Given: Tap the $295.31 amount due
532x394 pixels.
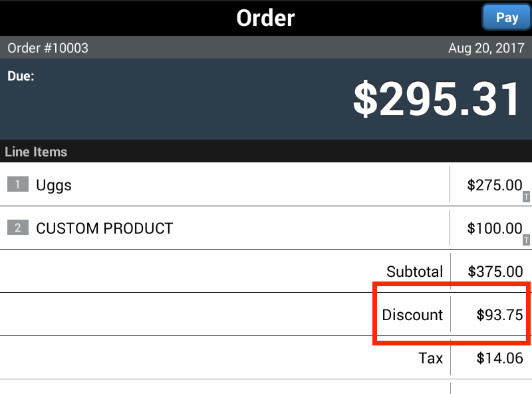Looking at the screenshot, I should (436, 100).
